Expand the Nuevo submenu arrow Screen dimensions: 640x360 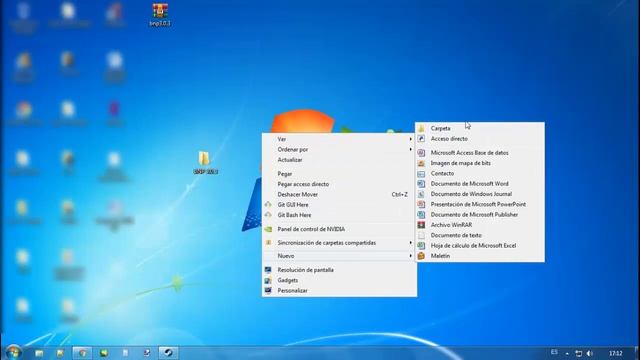[411, 256]
